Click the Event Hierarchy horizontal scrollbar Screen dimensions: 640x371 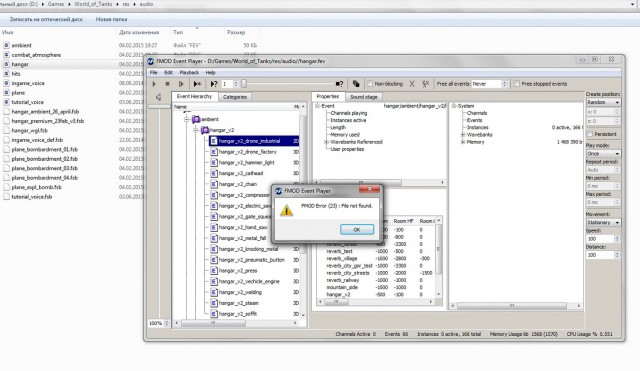[x=236, y=323]
